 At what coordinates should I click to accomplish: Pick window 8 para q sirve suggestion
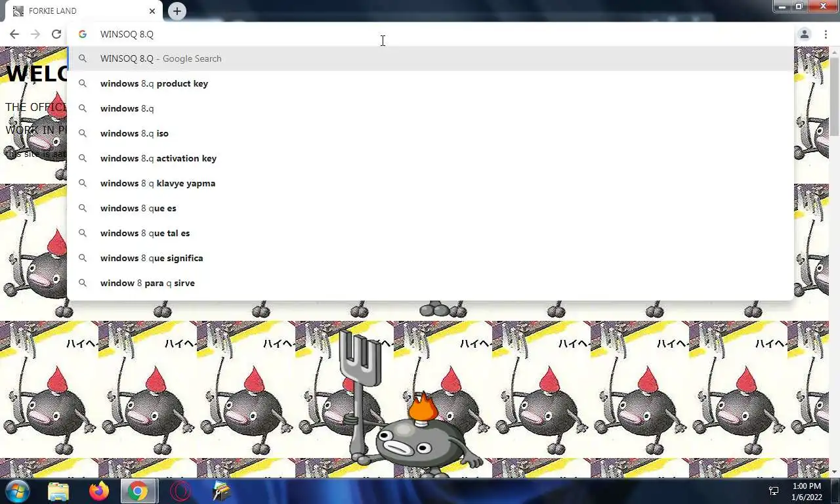coord(430,283)
